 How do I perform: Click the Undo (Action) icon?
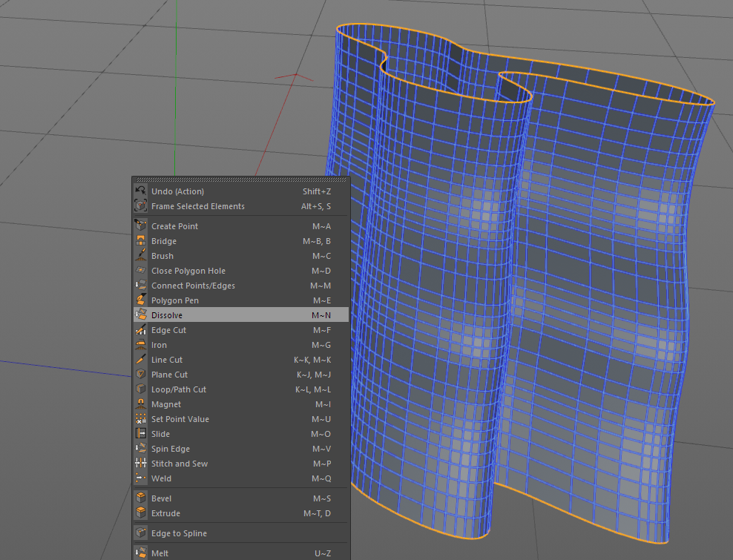click(x=141, y=191)
